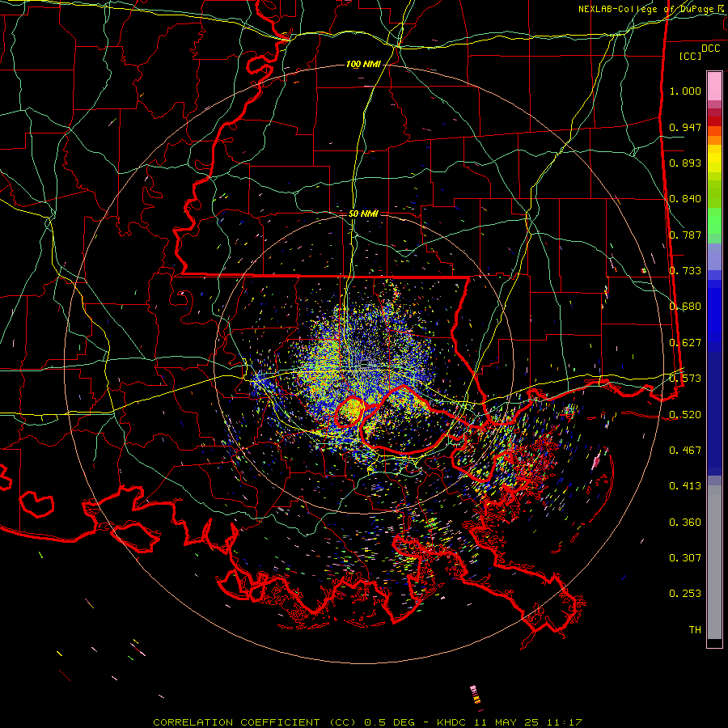728x728 pixels.
Task: Click the 0.733 value on color scale
Action: point(685,271)
